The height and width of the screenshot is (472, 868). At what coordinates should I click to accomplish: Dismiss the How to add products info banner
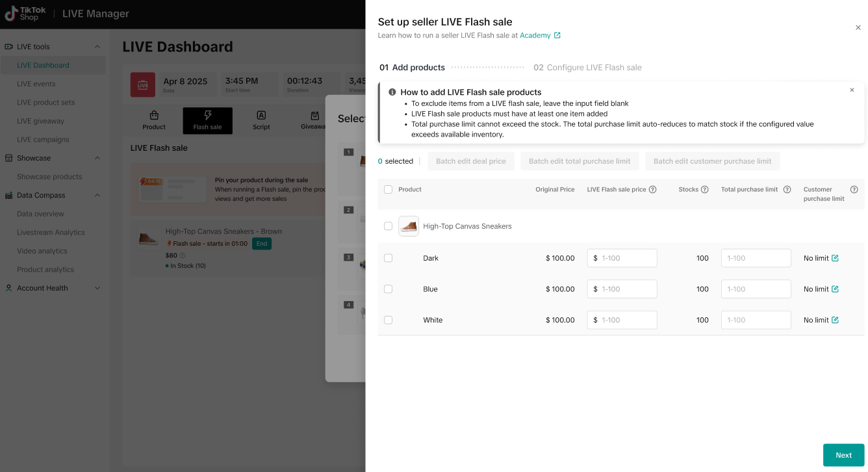[852, 90]
